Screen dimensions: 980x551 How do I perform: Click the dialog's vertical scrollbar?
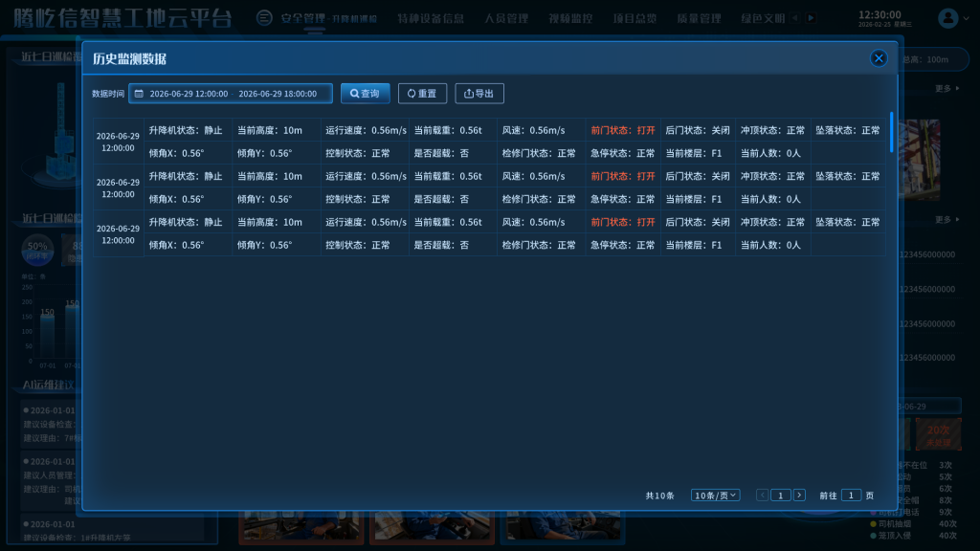coord(891,132)
